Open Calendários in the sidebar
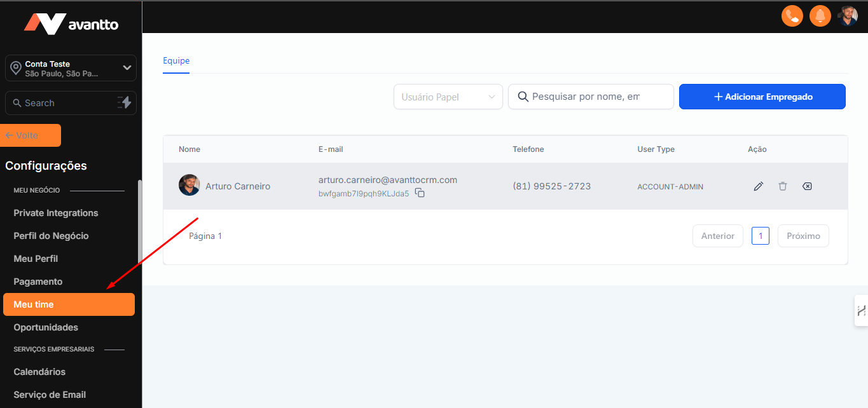The height and width of the screenshot is (408, 868). coord(39,372)
